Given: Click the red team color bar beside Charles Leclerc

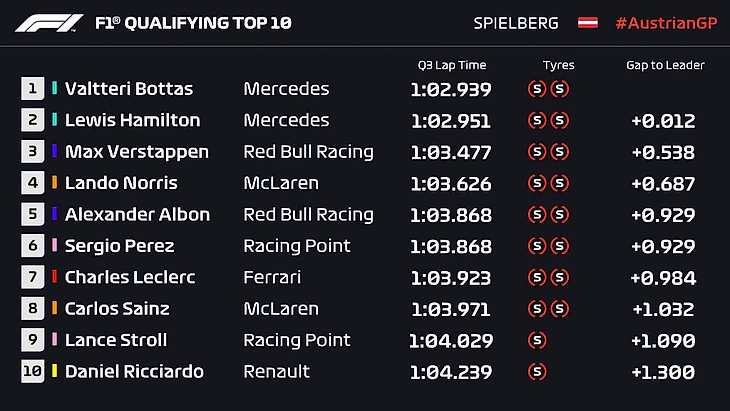Looking at the screenshot, I should 55,277.
